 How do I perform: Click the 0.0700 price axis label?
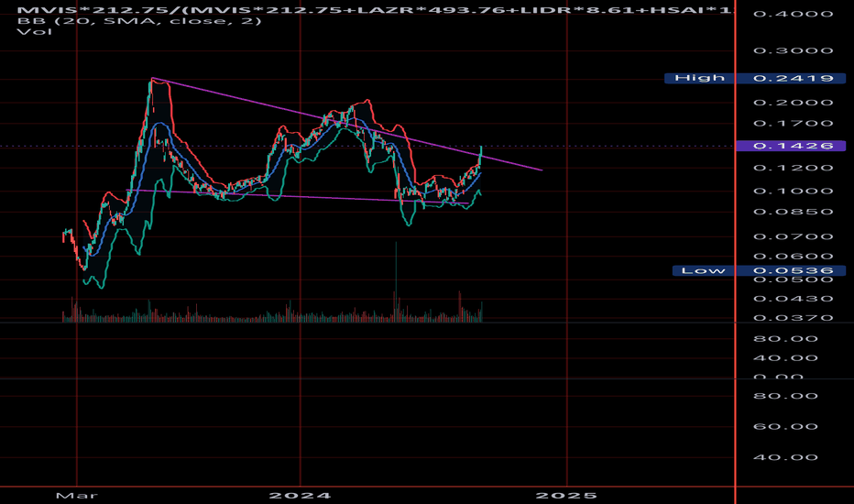pyautogui.click(x=793, y=236)
